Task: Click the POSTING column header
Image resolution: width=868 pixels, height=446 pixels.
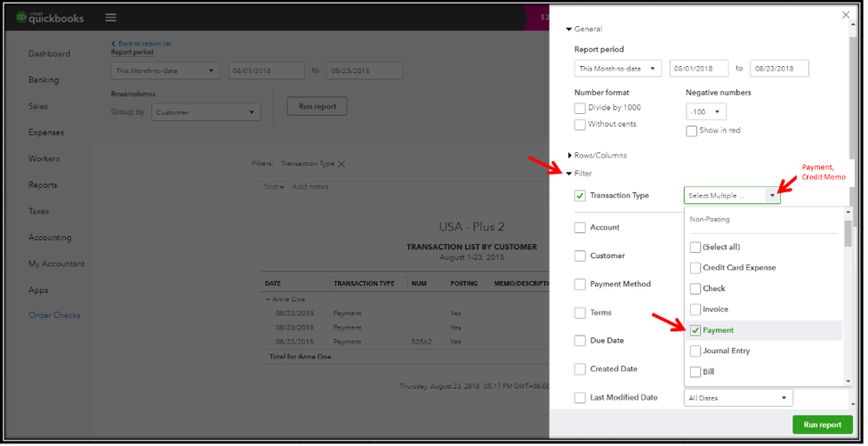Action: [464, 283]
